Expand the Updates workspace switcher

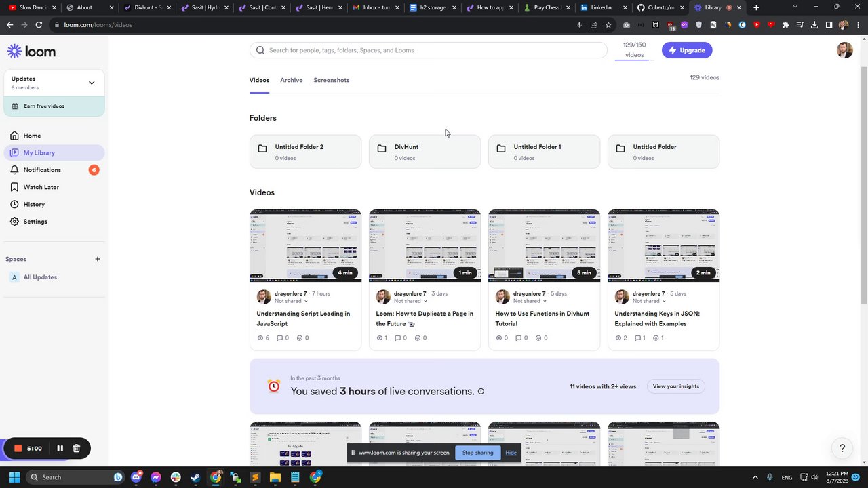click(92, 83)
